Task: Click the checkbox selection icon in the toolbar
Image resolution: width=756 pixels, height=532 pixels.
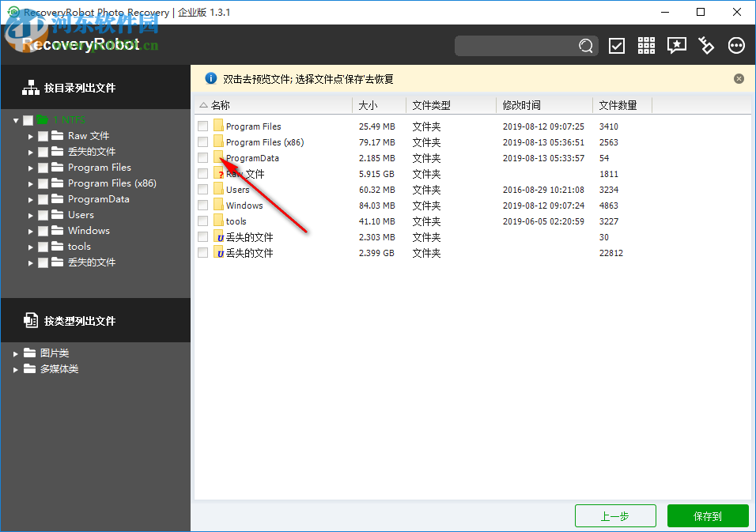Action: [x=617, y=45]
